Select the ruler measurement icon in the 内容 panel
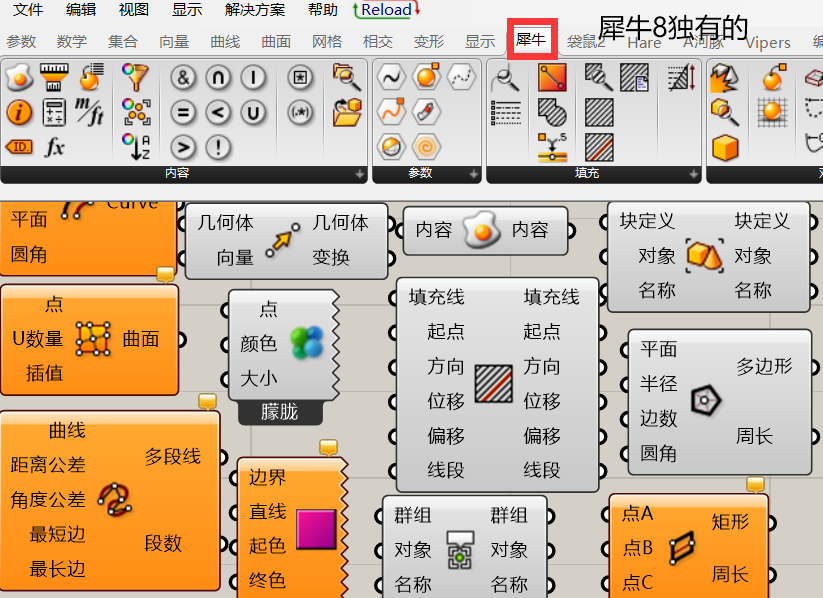 click(54, 78)
